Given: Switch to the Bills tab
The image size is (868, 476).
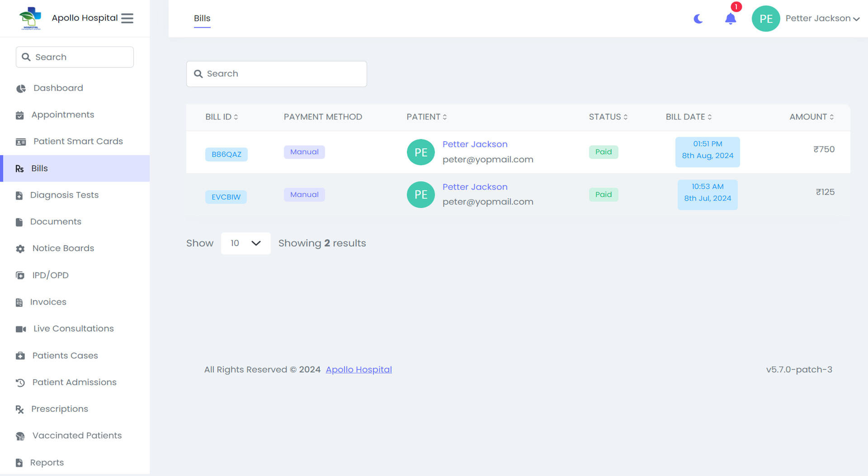Looking at the screenshot, I should pos(202,18).
